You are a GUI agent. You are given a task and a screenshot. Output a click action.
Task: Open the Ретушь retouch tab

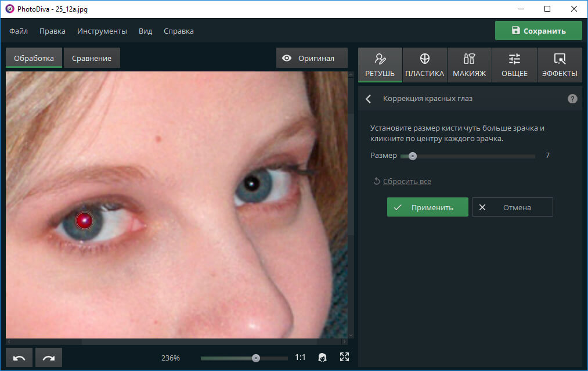pos(380,65)
